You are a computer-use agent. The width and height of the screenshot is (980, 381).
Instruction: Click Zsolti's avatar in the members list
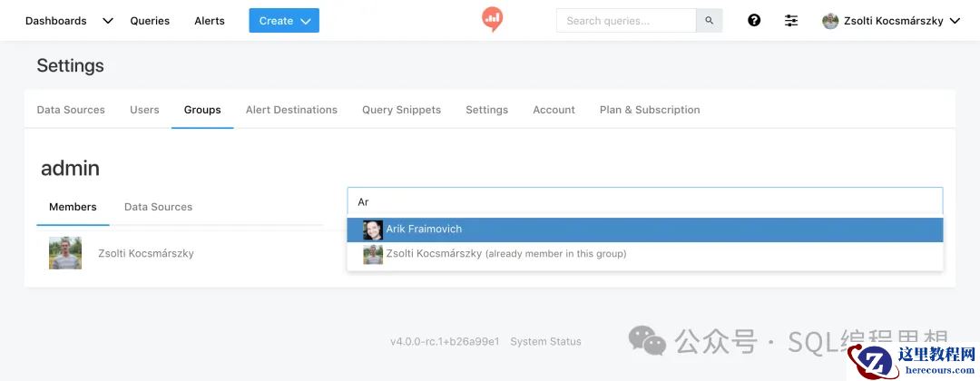[x=65, y=253]
